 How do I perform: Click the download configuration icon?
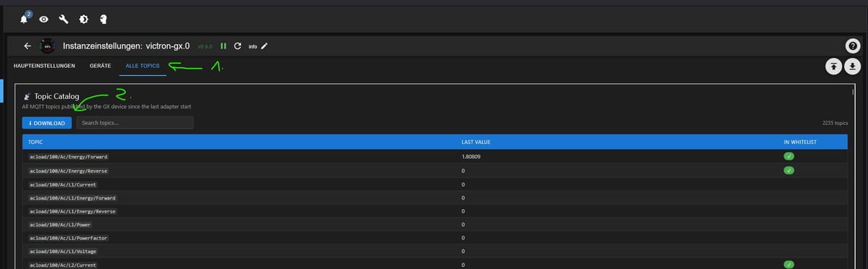853,67
